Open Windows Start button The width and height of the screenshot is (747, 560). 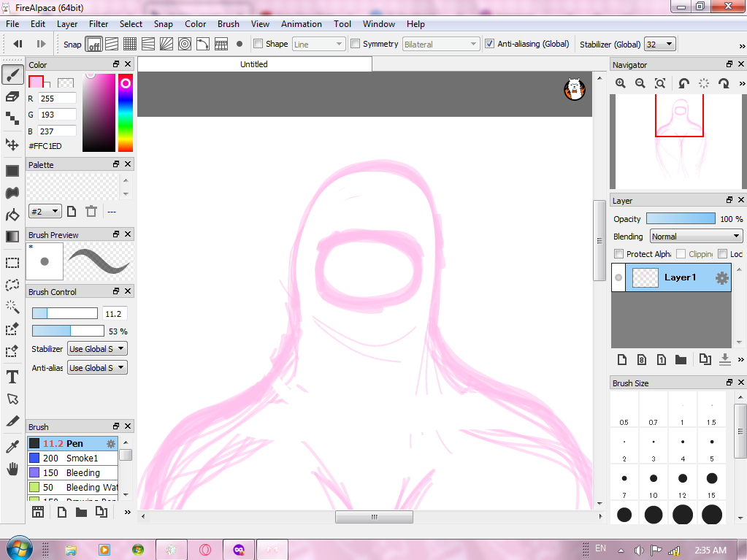19,548
